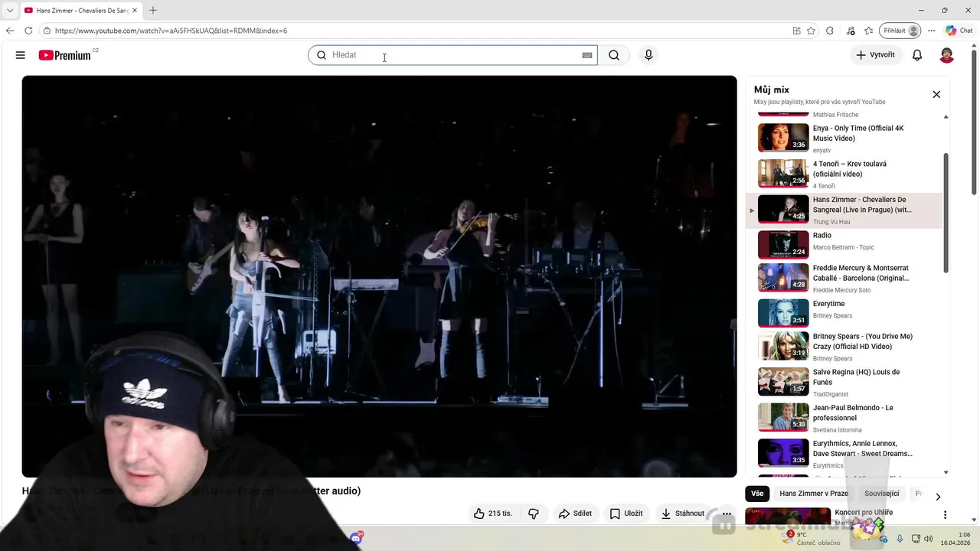Open more actions menu below the video
This screenshot has width=980, height=551.
tap(727, 514)
